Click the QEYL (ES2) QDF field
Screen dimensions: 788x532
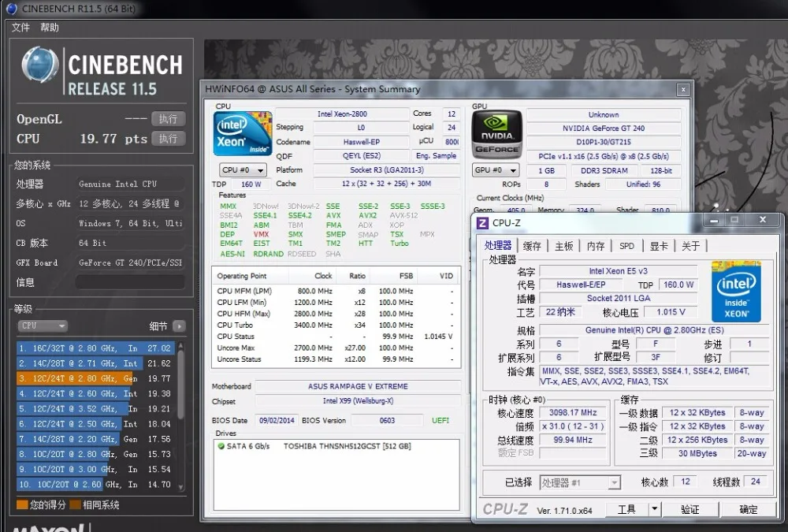pos(362,156)
